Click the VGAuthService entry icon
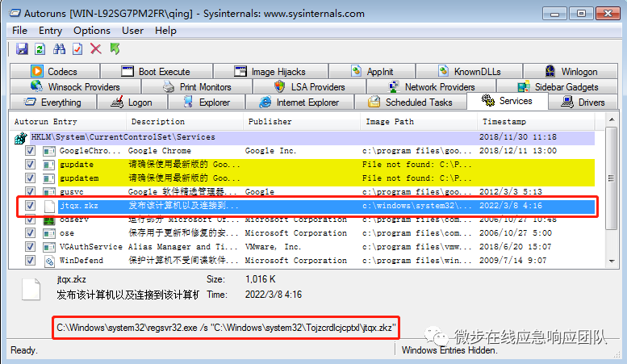 48,247
